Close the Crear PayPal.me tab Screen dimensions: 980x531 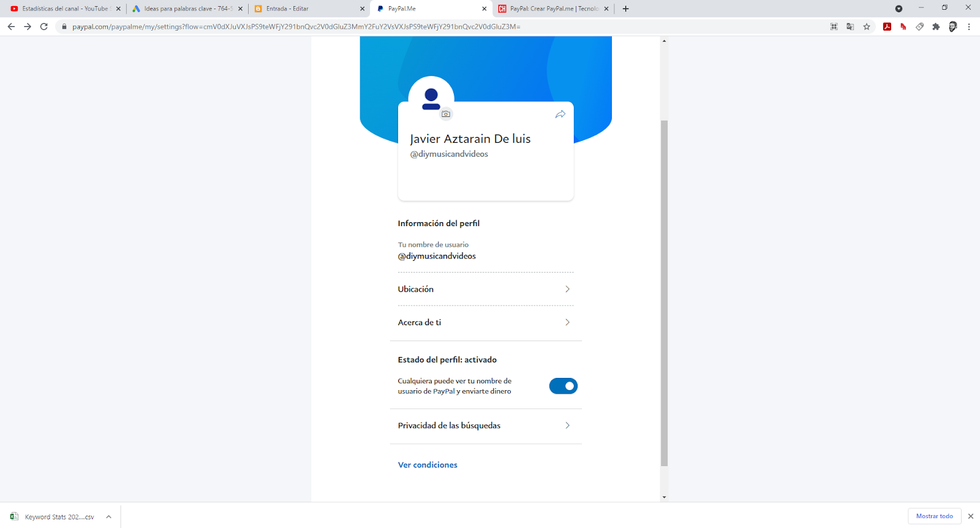pos(606,9)
